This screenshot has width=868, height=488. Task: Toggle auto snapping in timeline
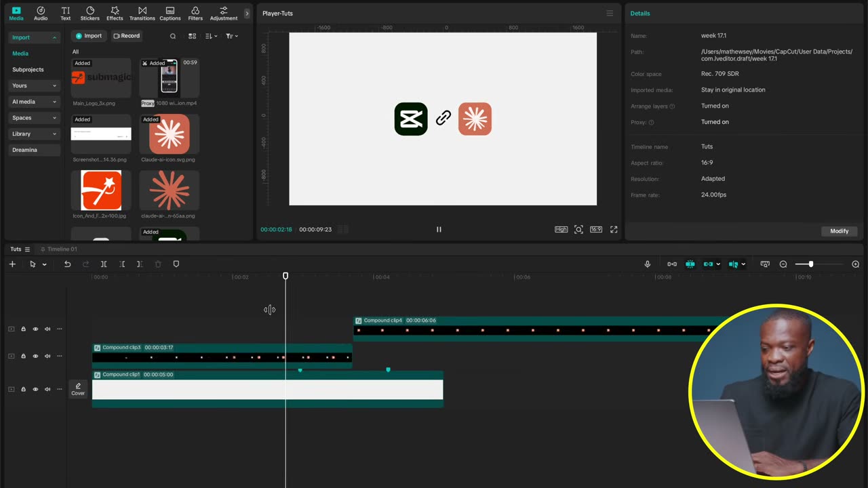point(690,264)
